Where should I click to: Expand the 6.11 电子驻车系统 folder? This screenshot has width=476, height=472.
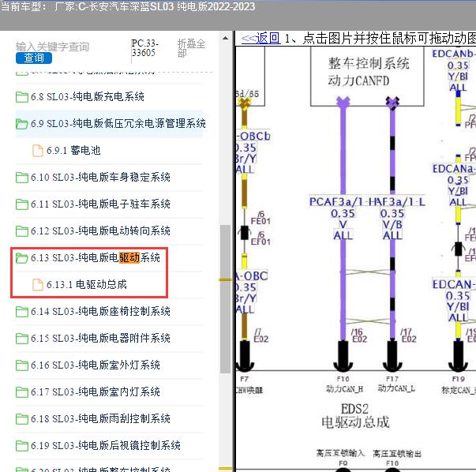tap(100, 204)
